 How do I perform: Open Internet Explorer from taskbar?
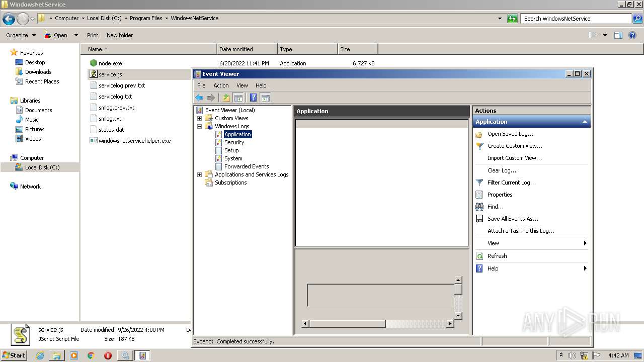[40, 355]
